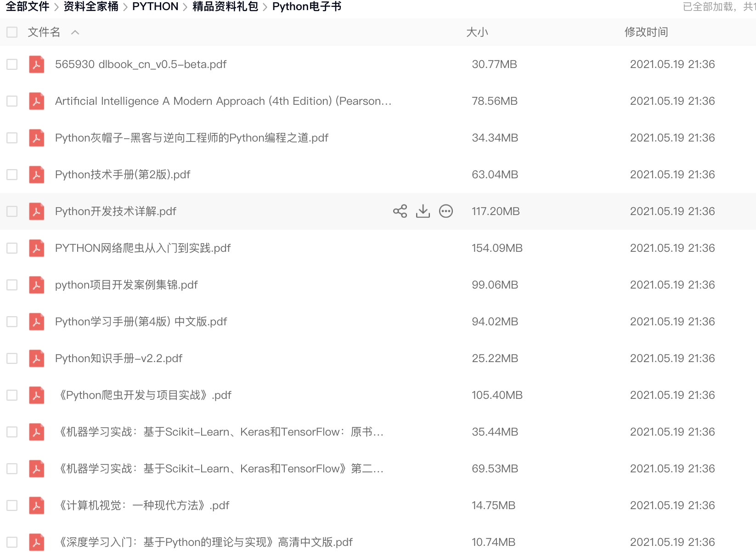
Task: Check the box for 565930 dlbook_cn_v0.5-beta.pdf
Action: point(12,64)
